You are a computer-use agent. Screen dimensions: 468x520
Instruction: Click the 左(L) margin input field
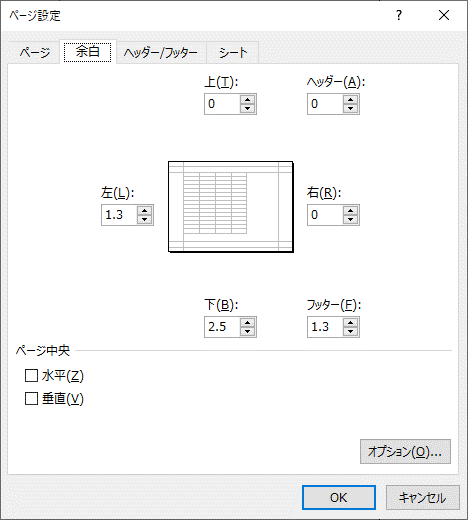tap(119, 215)
